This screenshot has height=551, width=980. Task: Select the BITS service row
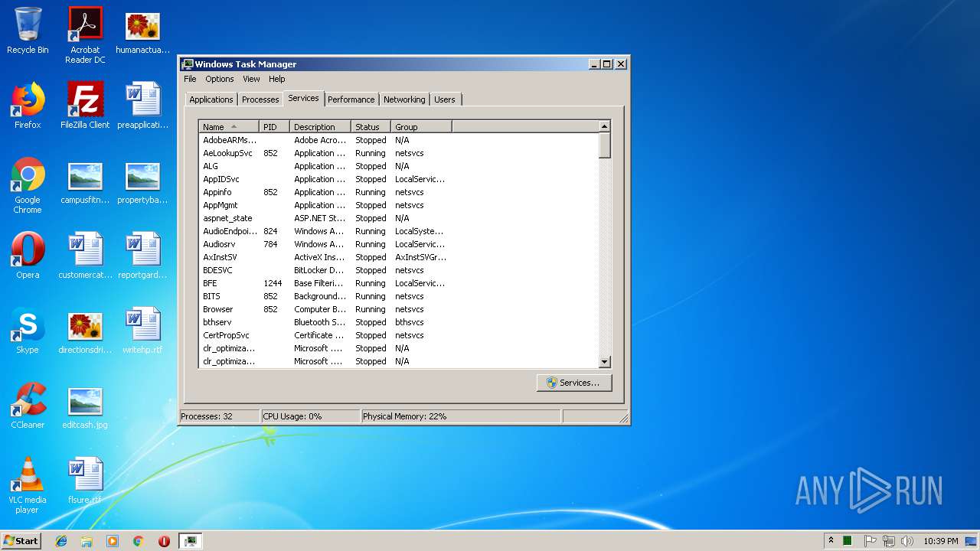[x=398, y=296]
